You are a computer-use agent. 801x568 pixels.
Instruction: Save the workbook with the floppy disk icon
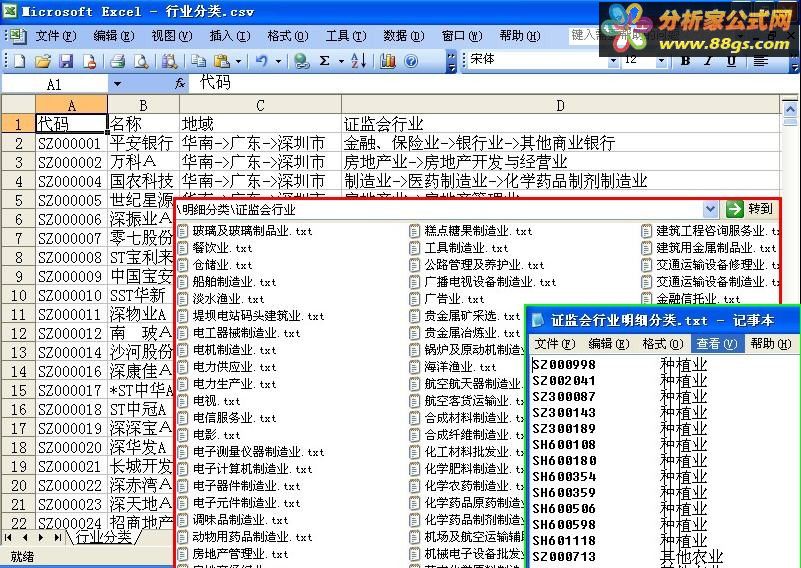tap(66, 61)
